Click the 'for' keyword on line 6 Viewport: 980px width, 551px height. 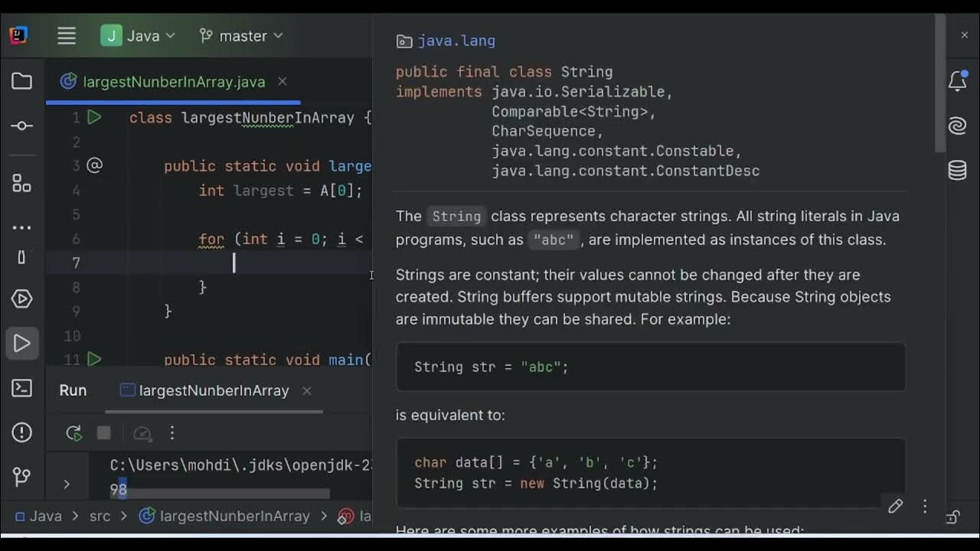pyautogui.click(x=211, y=240)
